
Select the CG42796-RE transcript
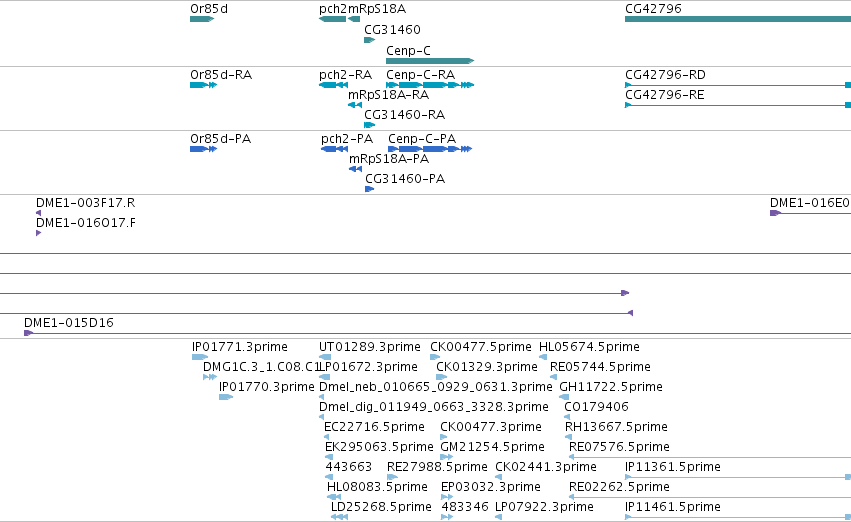tap(738, 105)
